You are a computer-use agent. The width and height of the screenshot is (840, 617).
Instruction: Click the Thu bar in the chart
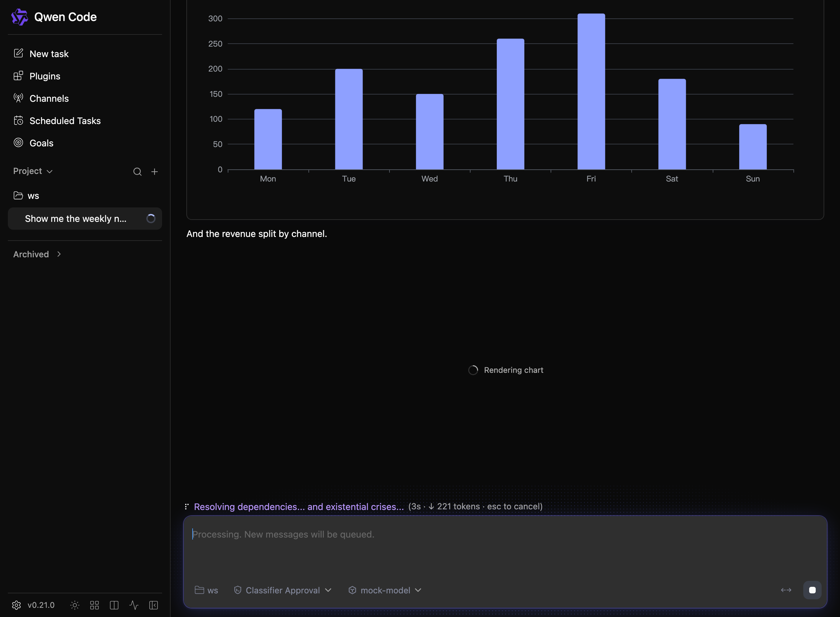pos(510,104)
